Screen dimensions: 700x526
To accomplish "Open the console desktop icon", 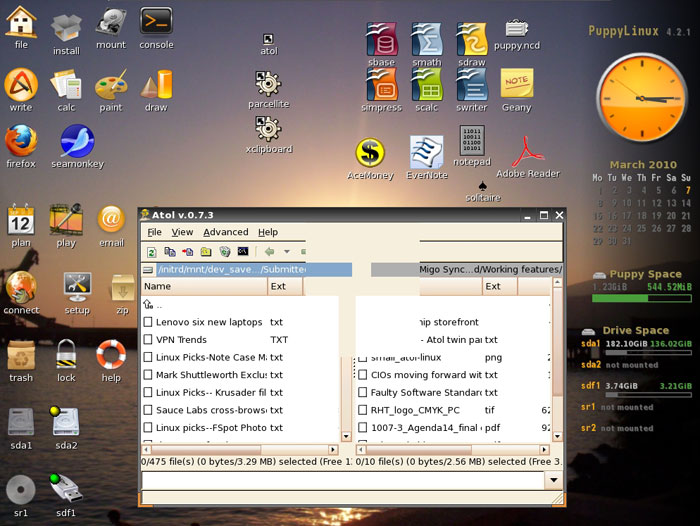I will pyautogui.click(x=156, y=28).
